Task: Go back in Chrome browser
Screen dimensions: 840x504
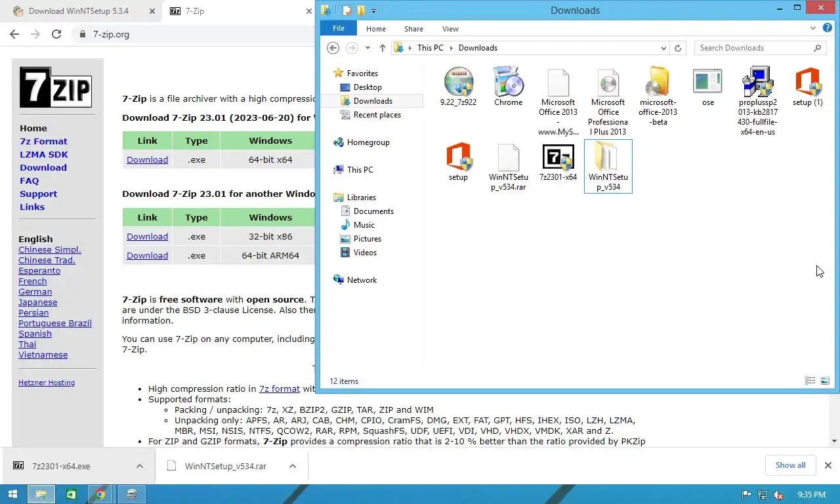Action: point(14,34)
